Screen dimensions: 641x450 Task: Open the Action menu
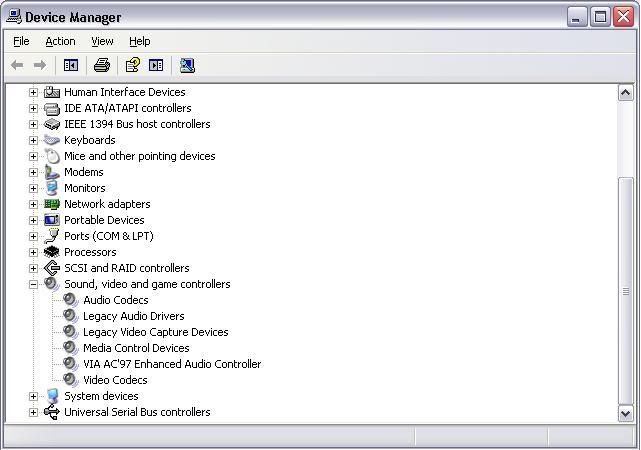(60, 41)
